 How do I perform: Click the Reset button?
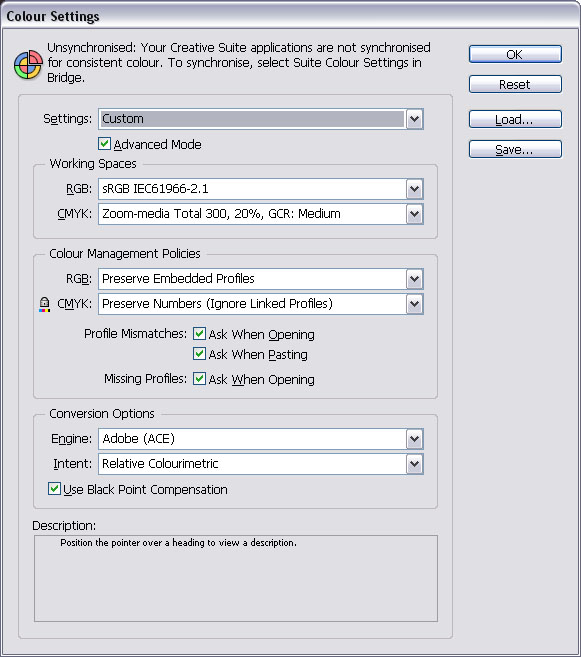click(515, 85)
